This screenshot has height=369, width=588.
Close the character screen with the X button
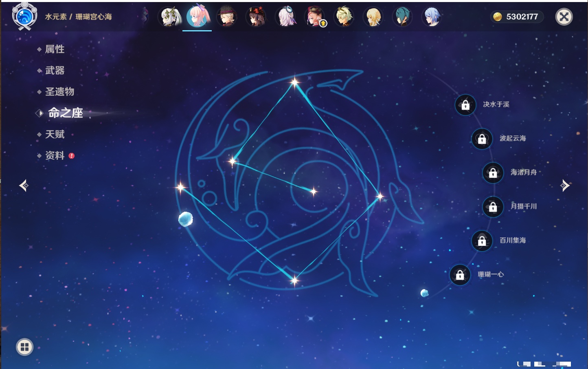(564, 17)
